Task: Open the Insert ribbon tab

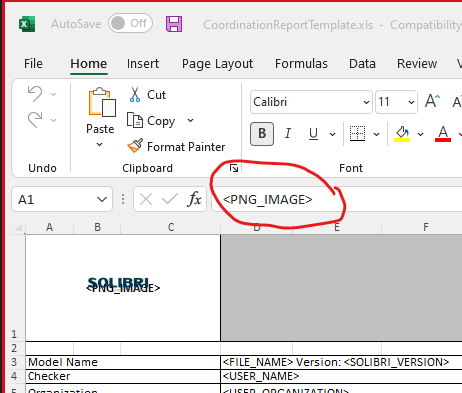Action: pos(143,63)
